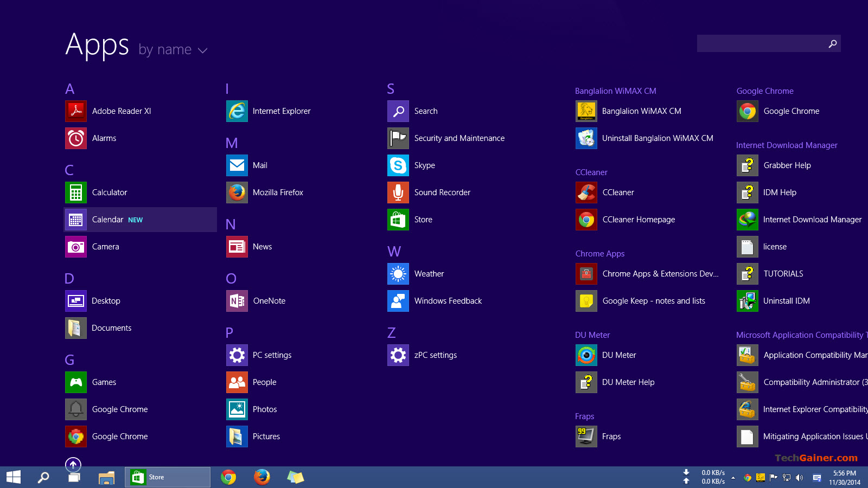Image resolution: width=868 pixels, height=488 pixels.
Task: Open Internet Download Manager
Action: tap(812, 220)
